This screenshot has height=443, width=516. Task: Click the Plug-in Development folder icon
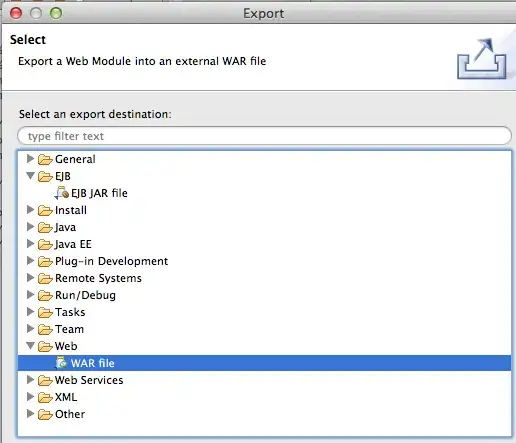(45, 262)
